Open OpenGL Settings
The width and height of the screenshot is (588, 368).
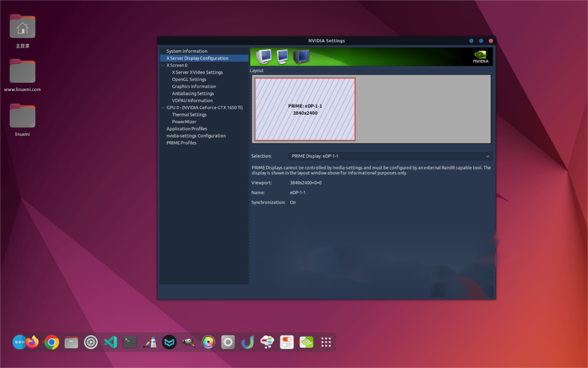pos(189,79)
